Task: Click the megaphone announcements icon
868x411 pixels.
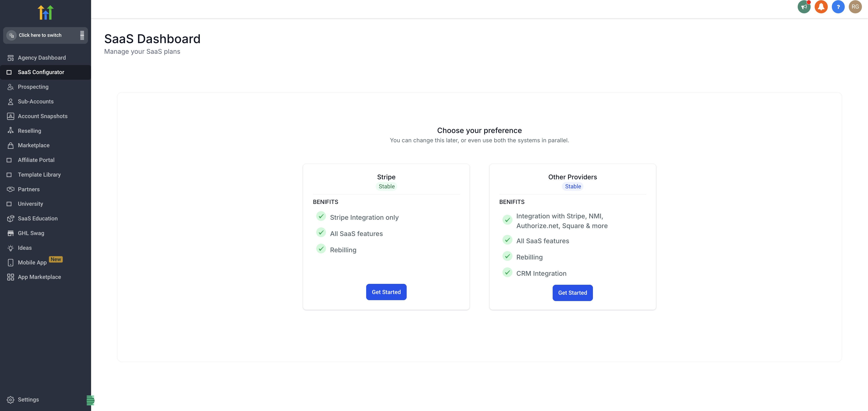Action: tap(804, 7)
